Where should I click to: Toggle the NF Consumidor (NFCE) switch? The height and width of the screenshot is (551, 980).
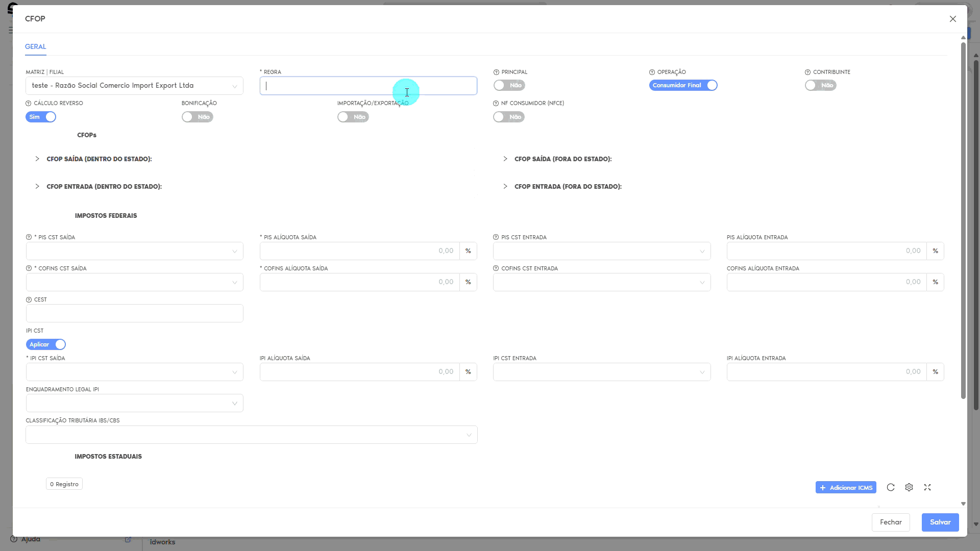508,117
